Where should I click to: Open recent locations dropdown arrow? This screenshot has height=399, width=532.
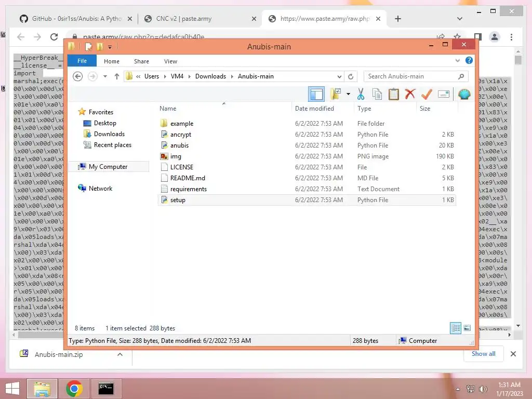(x=105, y=76)
